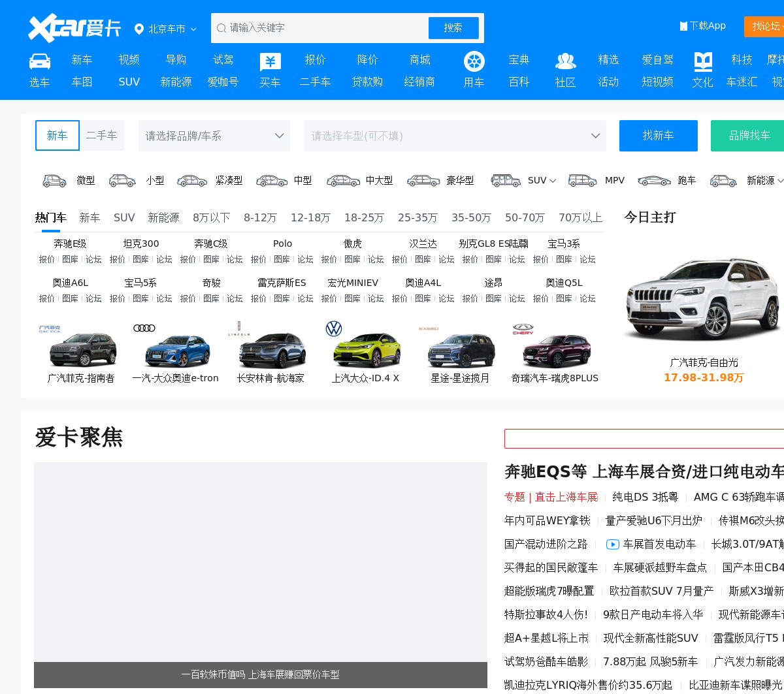Switch to 二手车 search mode
The height and width of the screenshot is (694, 784).
tap(102, 135)
